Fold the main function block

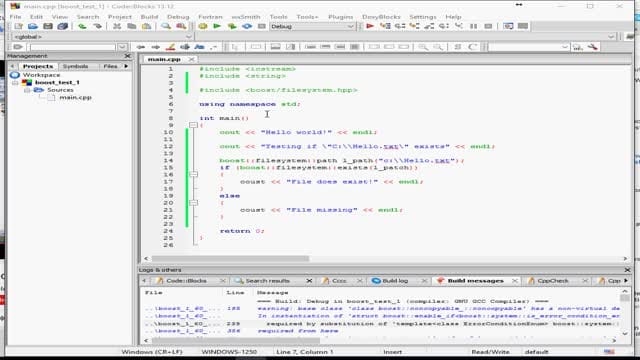point(193,125)
